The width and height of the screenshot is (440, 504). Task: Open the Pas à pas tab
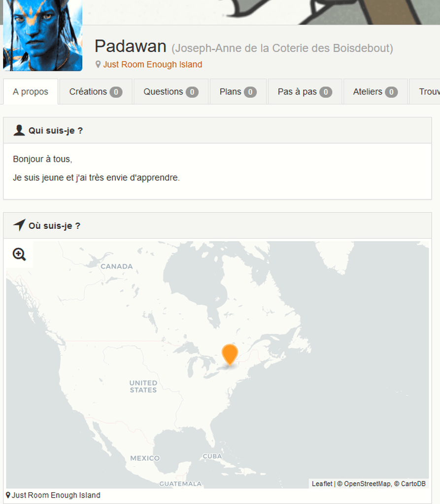305,92
